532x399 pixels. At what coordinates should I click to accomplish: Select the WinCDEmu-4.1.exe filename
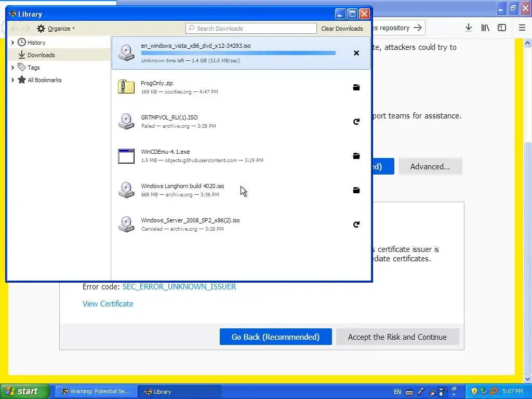165,152
